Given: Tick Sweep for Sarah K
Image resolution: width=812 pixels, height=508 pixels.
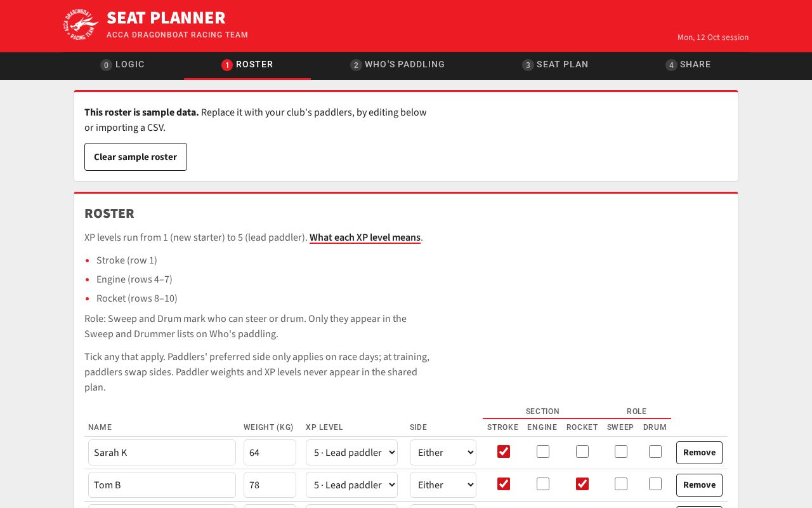Looking at the screenshot, I should [621, 451].
